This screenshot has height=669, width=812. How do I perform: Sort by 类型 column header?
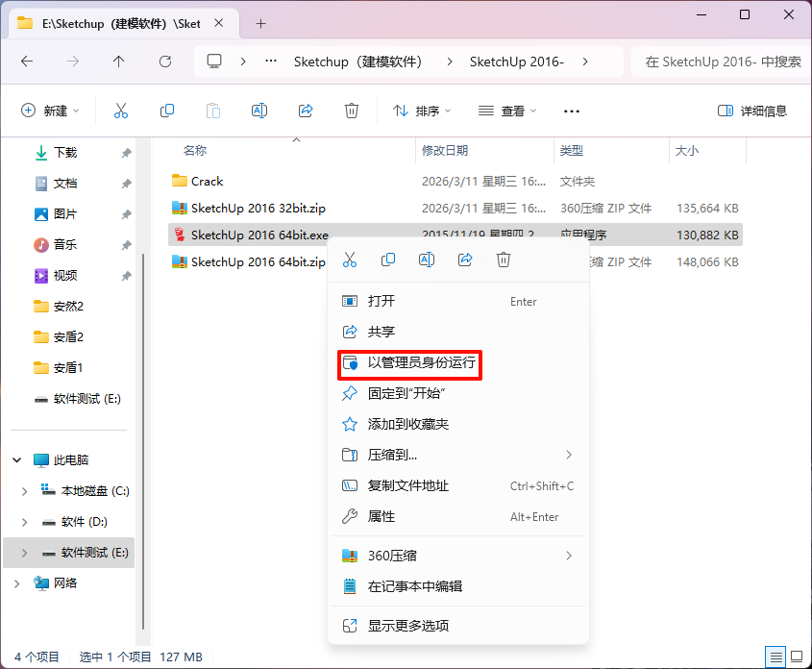572,151
